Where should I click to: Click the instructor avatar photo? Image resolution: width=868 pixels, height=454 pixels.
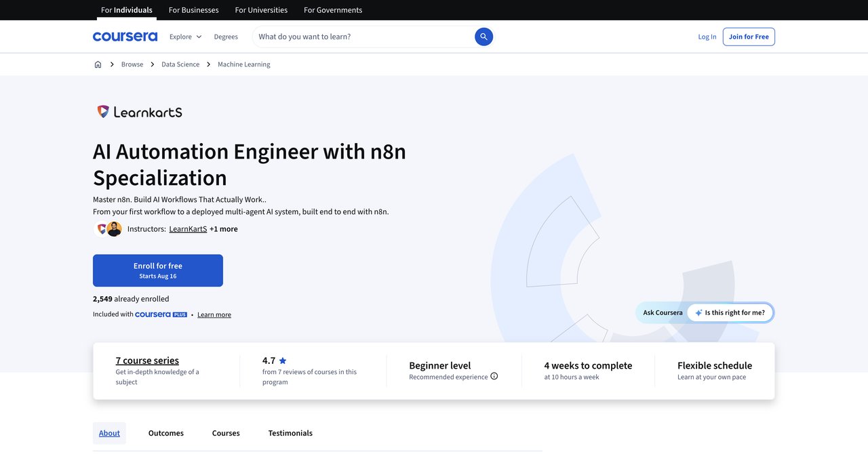pos(114,229)
